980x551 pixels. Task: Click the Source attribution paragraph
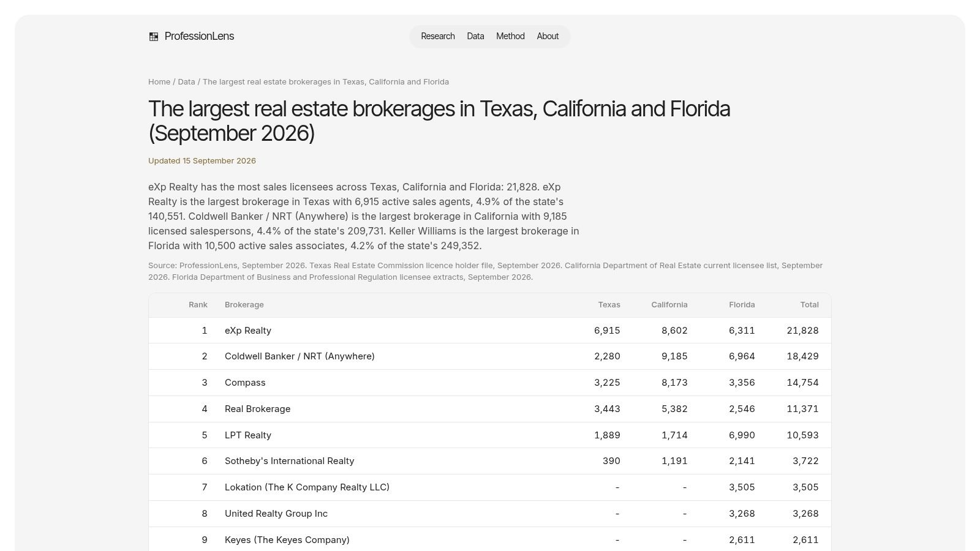pos(485,271)
